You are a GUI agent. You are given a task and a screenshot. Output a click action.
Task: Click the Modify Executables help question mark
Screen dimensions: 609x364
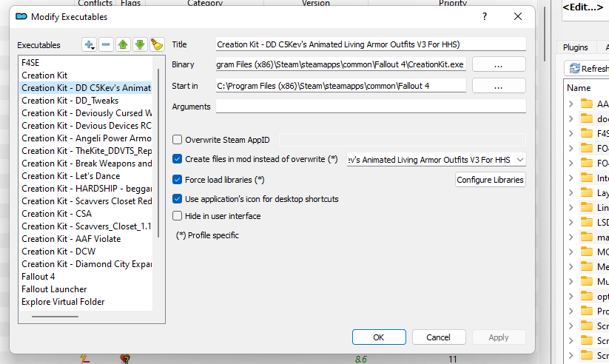(x=485, y=16)
